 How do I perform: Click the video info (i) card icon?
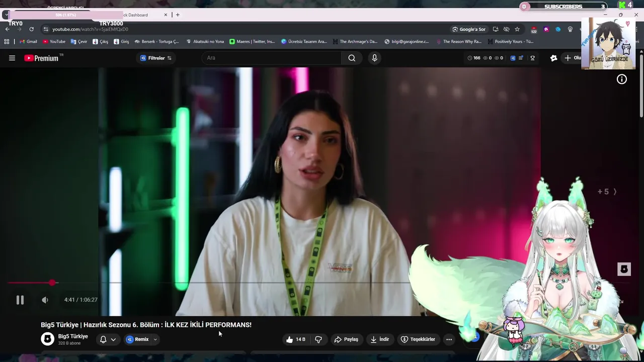click(x=622, y=79)
